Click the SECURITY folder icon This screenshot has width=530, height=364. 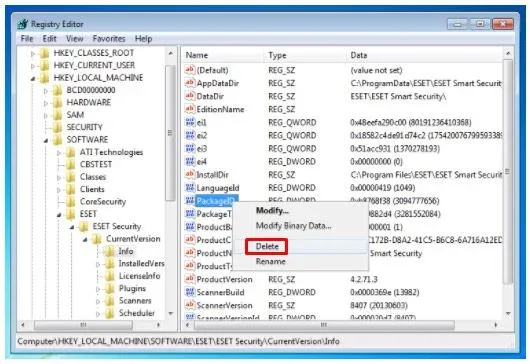coord(57,127)
